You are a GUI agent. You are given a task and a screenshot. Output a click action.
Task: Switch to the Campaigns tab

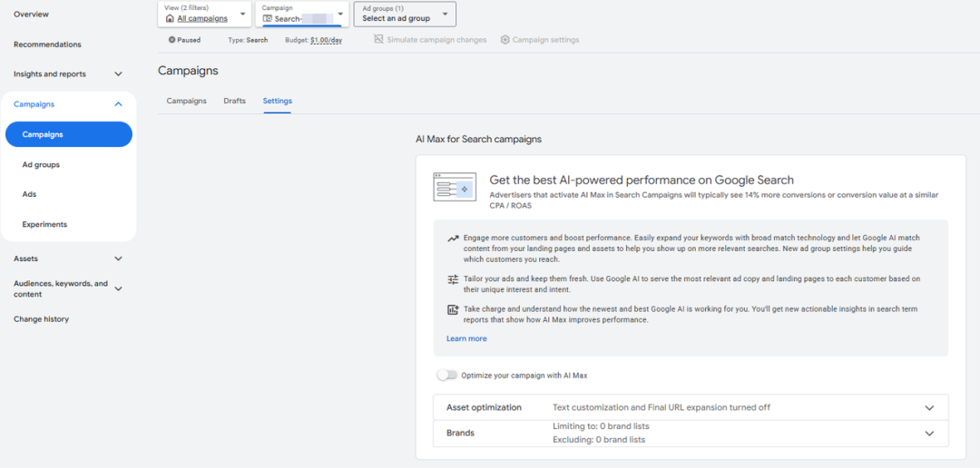(x=186, y=101)
